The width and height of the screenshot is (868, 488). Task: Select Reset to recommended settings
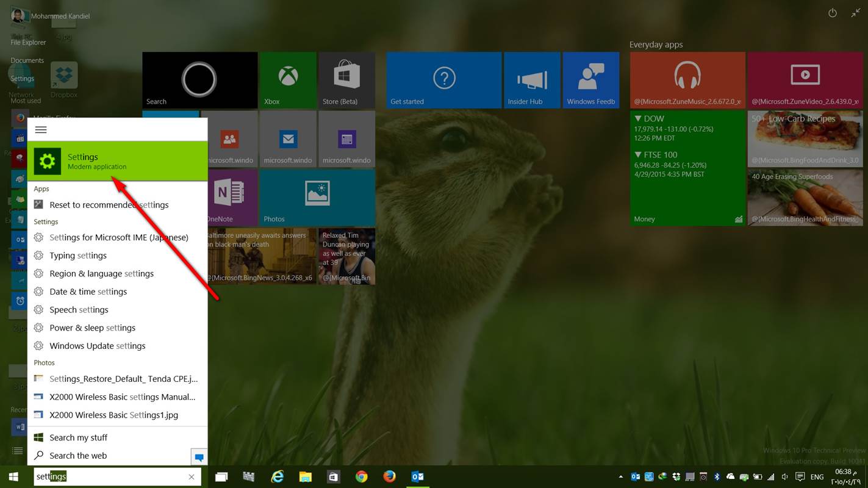coord(117,205)
